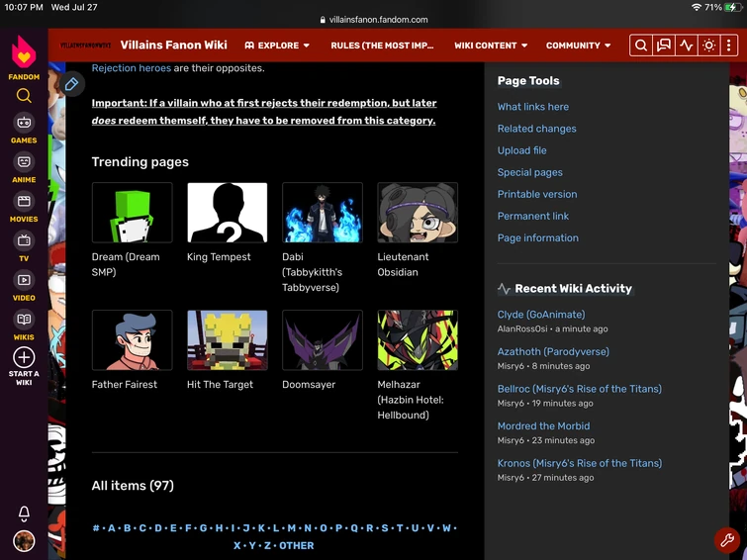Open the King Tempest silhouette thumbnail
Screen dimensions: 747x560
click(228, 213)
